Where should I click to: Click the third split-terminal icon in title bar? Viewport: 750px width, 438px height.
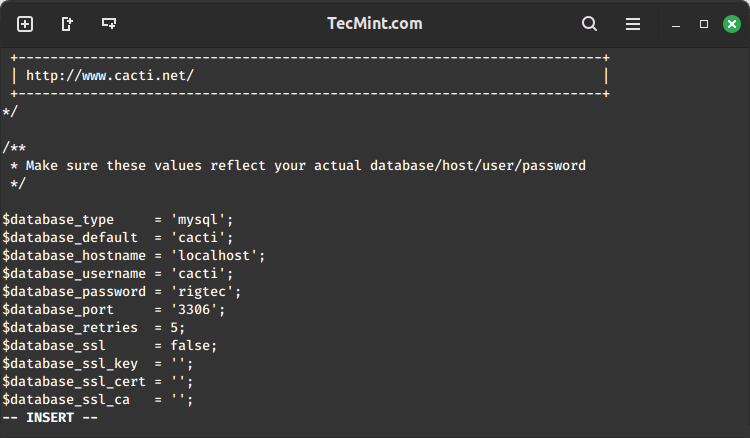point(109,24)
